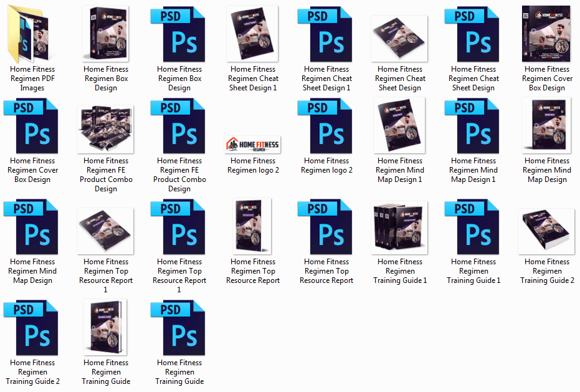580x392 pixels.
Task: Open the Home Fitness Regimen PDF Images folder
Action: pyautogui.click(x=32, y=34)
